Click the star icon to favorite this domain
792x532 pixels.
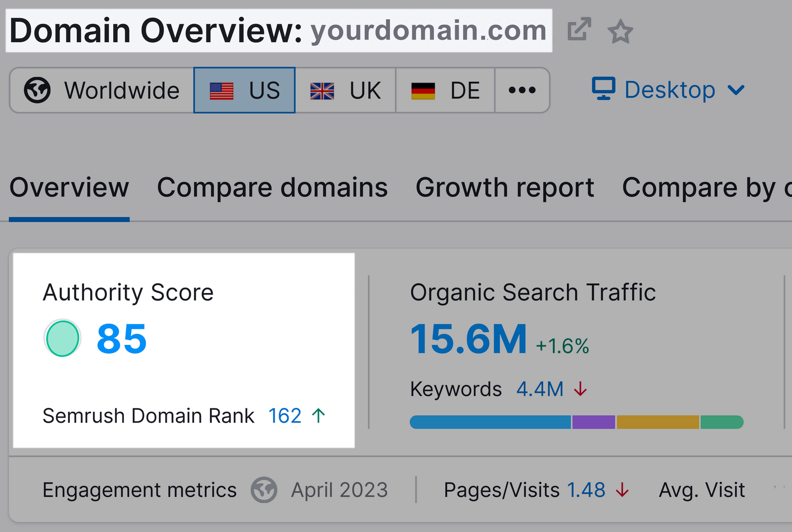pyautogui.click(x=621, y=31)
